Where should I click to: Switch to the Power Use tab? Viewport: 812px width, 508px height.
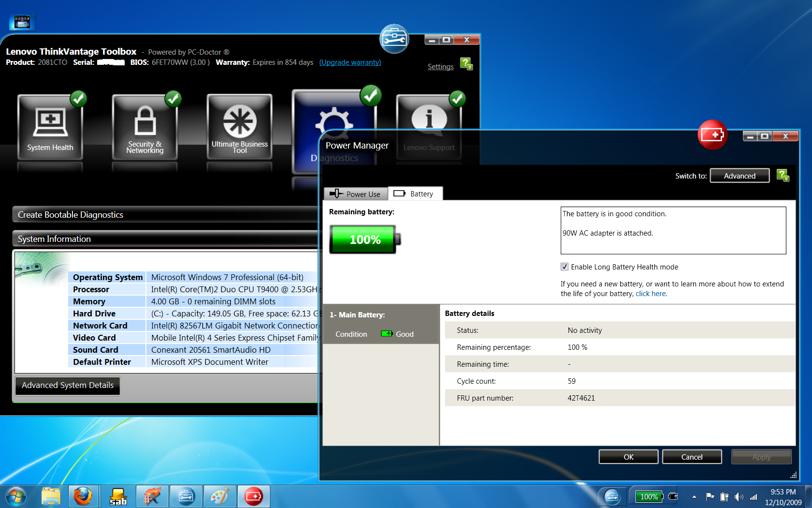coord(356,194)
